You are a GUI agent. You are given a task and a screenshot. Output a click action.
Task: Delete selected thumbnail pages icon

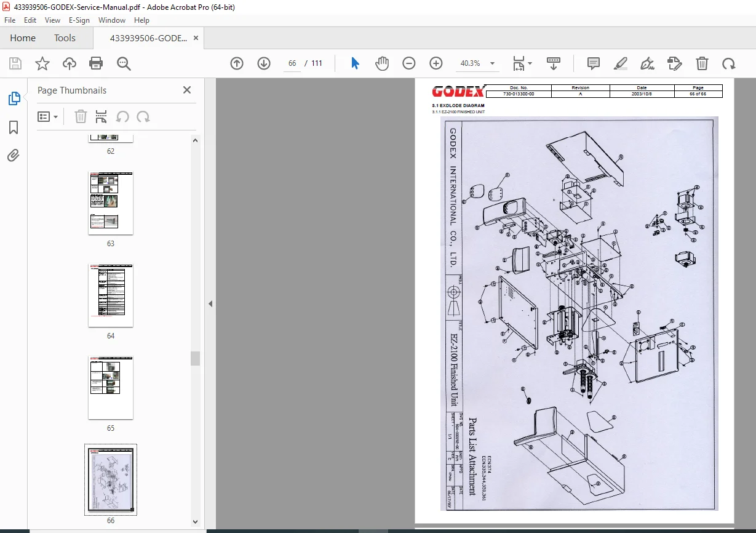[x=81, y=116]
